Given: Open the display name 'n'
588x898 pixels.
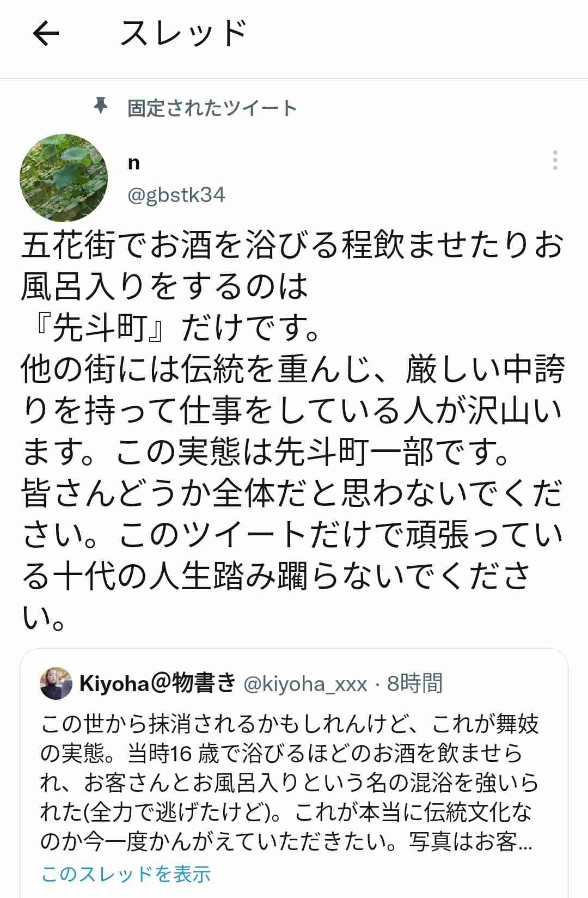Looking at the screenshot, I should coord(134,163).
